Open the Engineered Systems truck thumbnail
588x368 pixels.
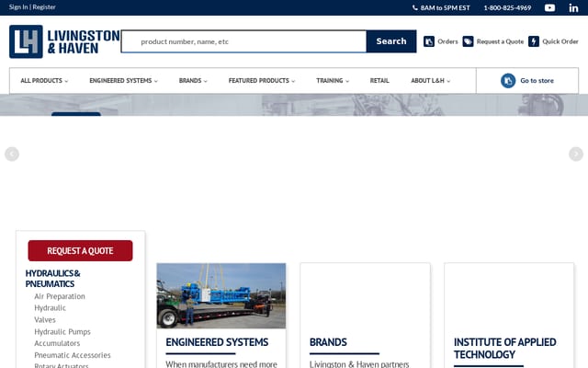coord(221,295)
